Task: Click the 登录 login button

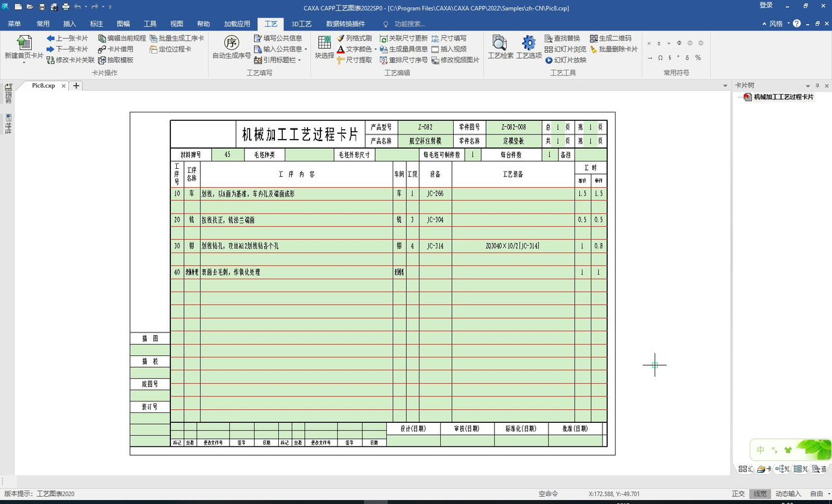Action: 766,6
